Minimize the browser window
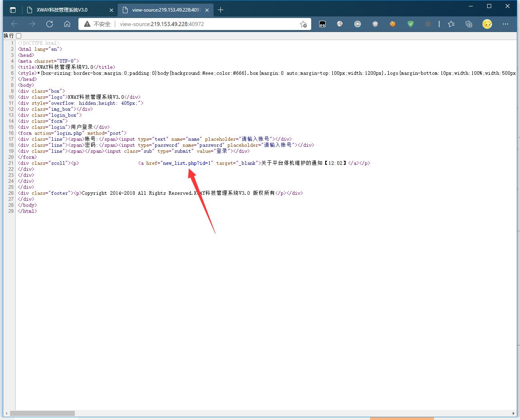 pos(471,6)
